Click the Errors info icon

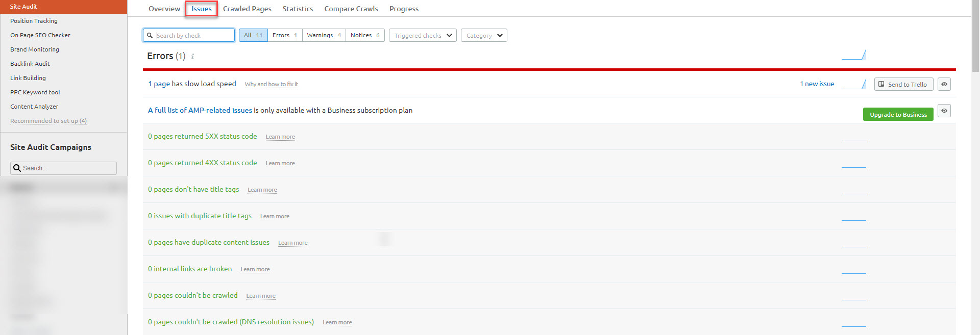pyautogui.click(x=192, y=57)
